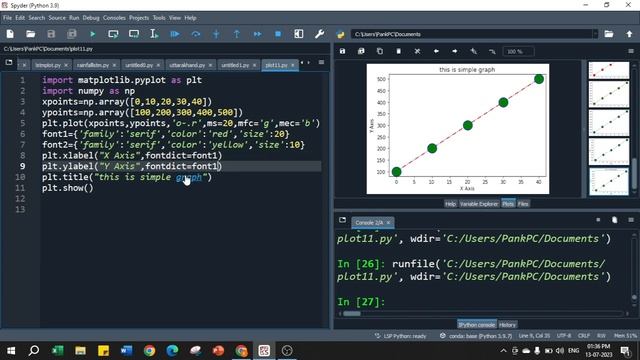
Task: Run current cell and advance
Action: pyautogui.click(x=134, y=34)
